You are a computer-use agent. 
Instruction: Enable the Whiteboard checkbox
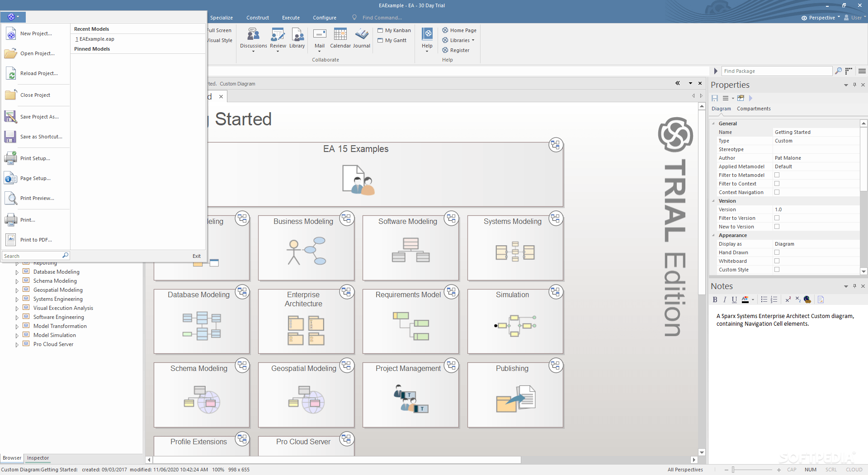(777, 261)
